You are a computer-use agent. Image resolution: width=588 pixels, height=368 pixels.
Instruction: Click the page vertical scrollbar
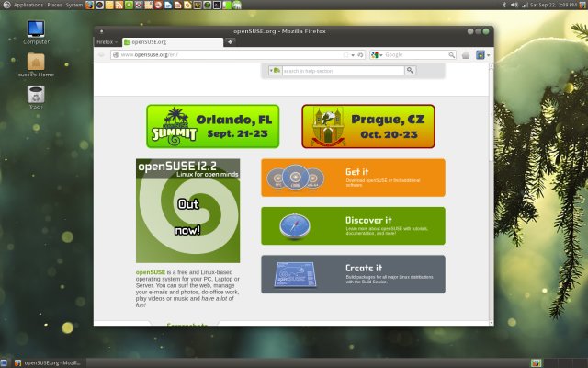click(x=491, y=193)
